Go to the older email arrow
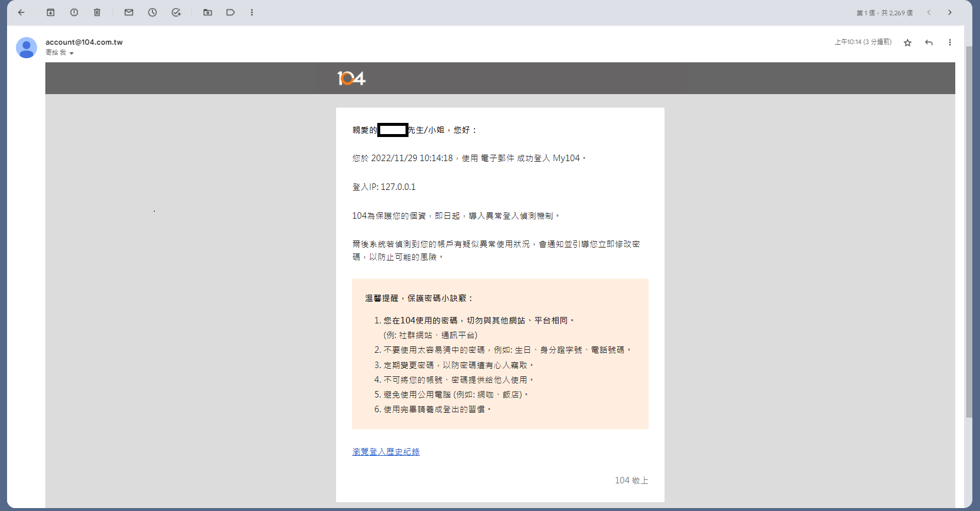980x511 pixels. pyautogui.click(x=950, y=12)
